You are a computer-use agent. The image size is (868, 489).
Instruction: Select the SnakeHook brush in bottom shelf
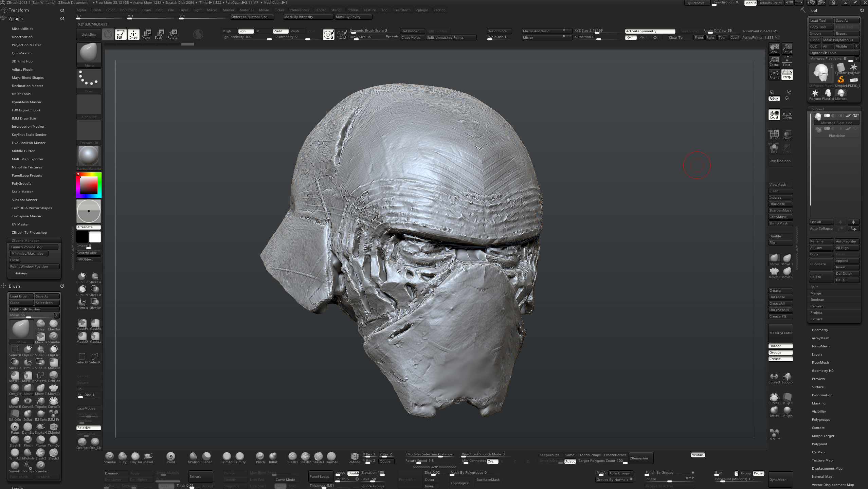[x=148, y=458]
